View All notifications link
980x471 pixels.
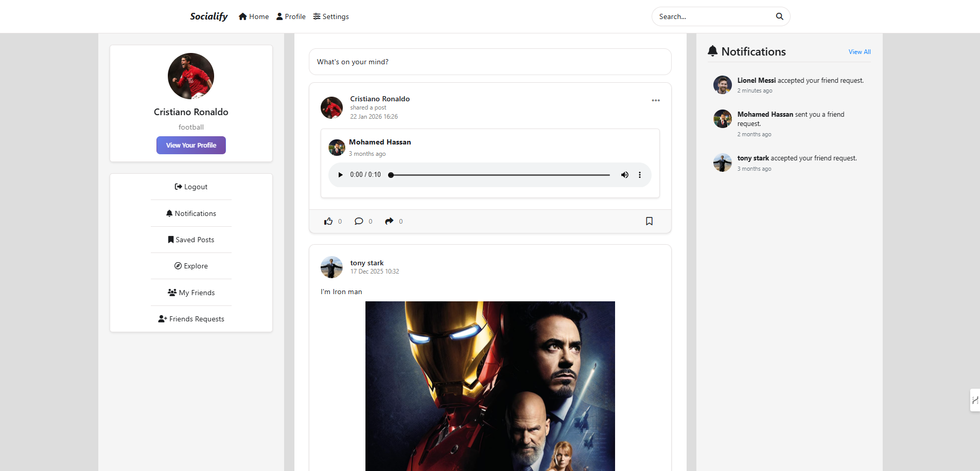click(860, 52)
